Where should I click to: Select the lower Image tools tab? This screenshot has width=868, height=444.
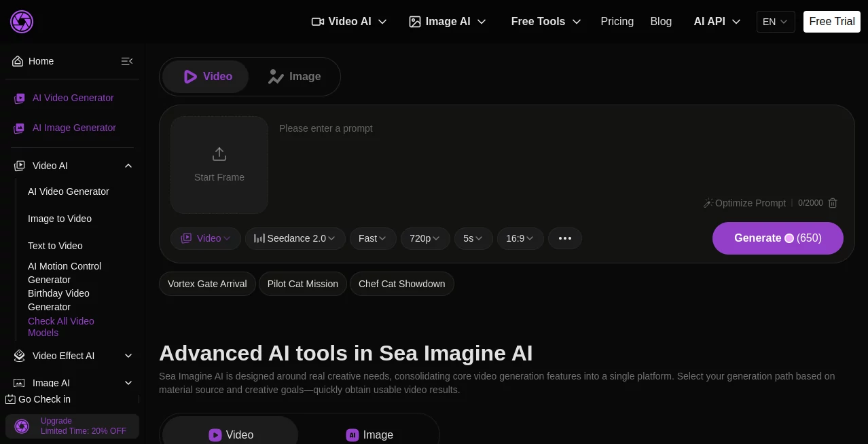point(369,433)
